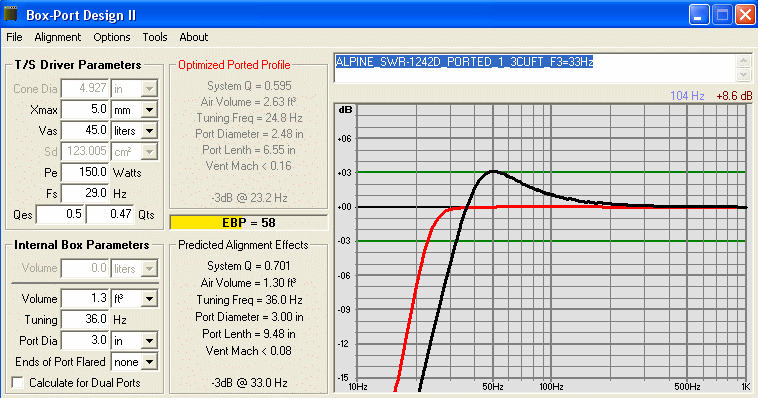Click the '+8.6 dB' cursor readout
Viewport: 758px width, 398px height.
pos(734,96)
